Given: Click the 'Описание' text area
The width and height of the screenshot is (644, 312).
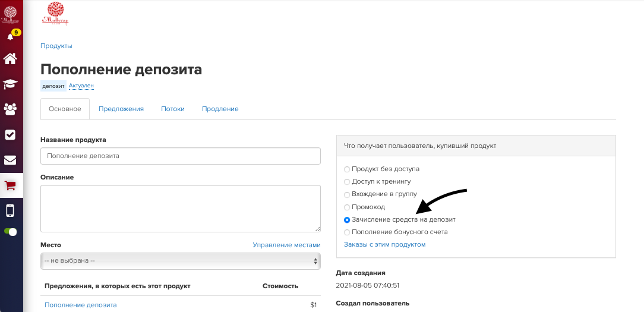Looking at the screenshot, I should click(180, 209).
